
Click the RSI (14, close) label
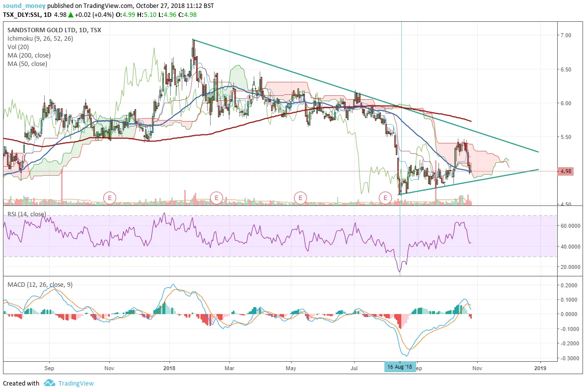coord(26,214)
